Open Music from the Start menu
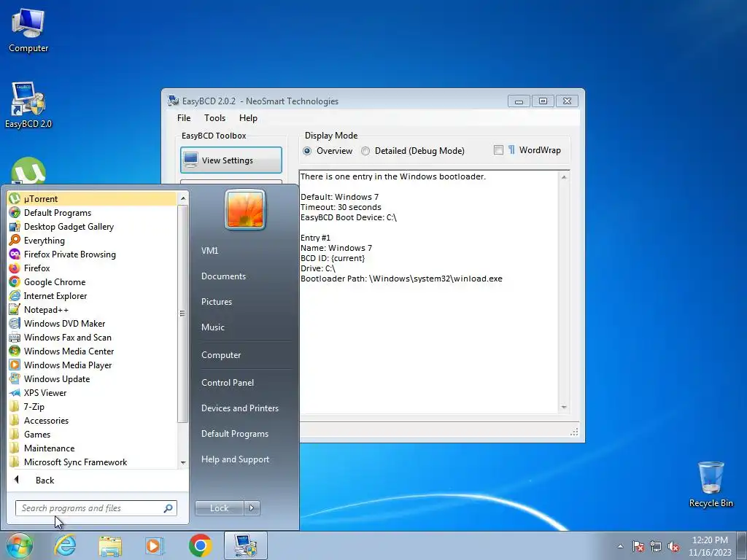This screenshot has width=747, height=560. pos(213,327)
